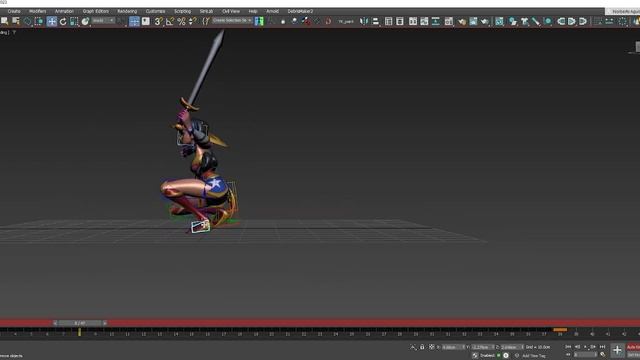
Task: Open the Animation menu
Action: 64,11
